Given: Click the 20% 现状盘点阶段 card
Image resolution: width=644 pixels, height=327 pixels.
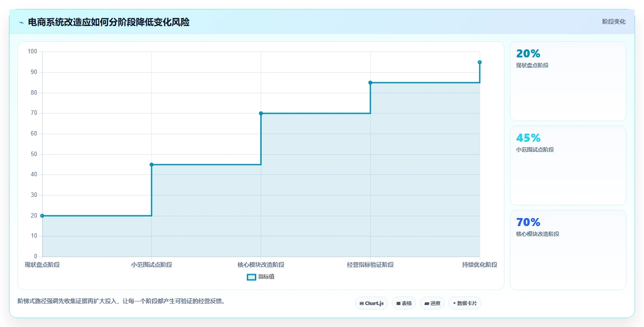Looking at the screenshot, I should pos(568,81).
